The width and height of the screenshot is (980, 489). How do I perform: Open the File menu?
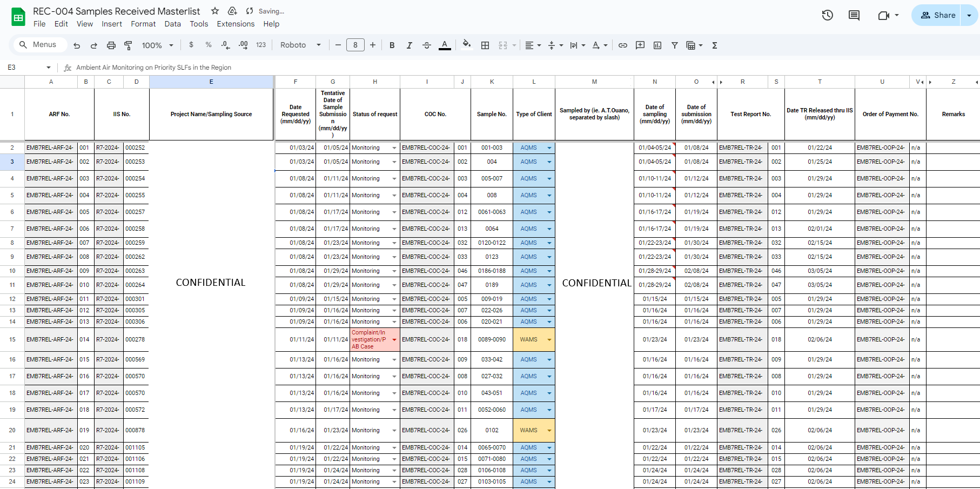39,24
